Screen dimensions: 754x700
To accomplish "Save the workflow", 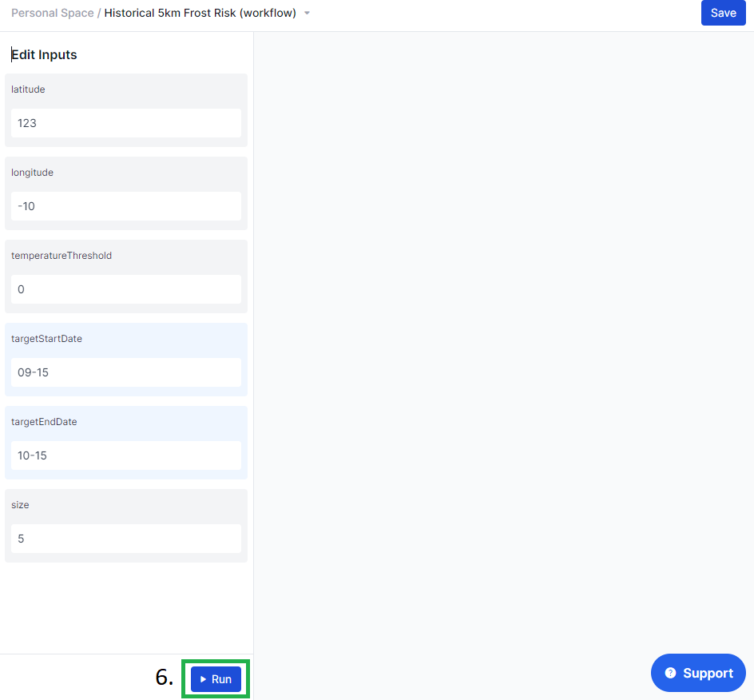I will [723, 13].
